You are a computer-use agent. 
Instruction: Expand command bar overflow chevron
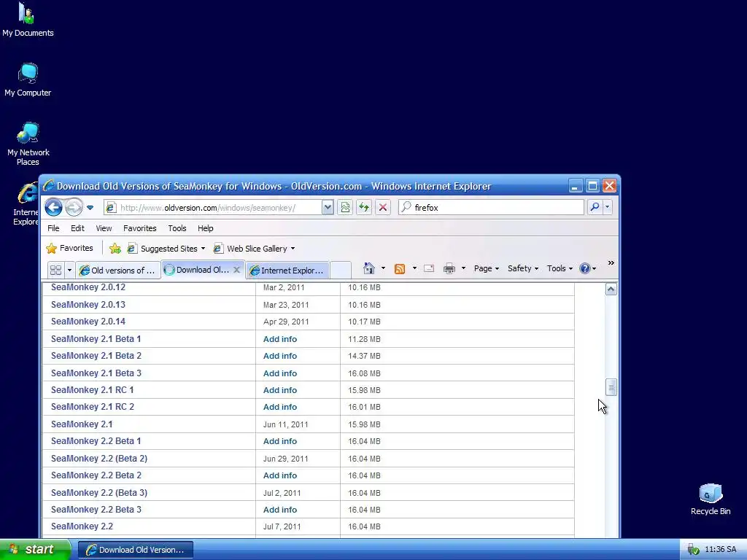coord(611,262)
